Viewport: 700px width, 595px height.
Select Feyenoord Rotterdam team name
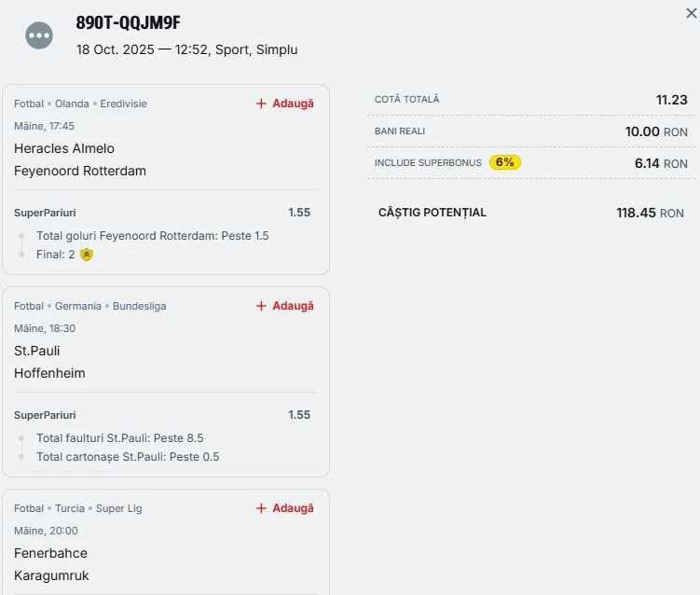tap(80, 171)
